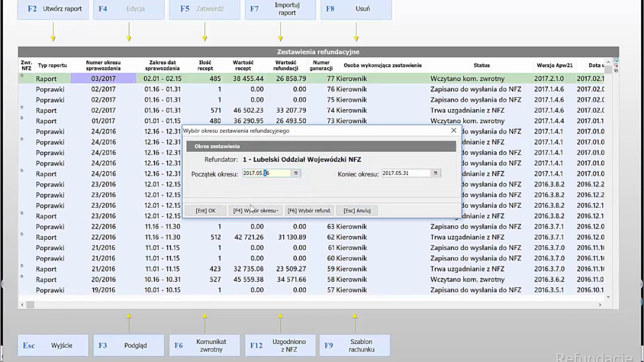The height and width of the screenshot is (362, 644).
Task: Click status Wczytano kom. zwrotny in first row
Action: pos(467,79)
